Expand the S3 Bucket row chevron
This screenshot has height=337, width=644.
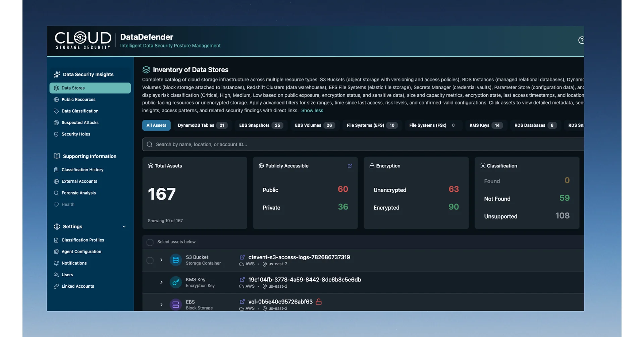pyautogui.click(x=161, y=260)
